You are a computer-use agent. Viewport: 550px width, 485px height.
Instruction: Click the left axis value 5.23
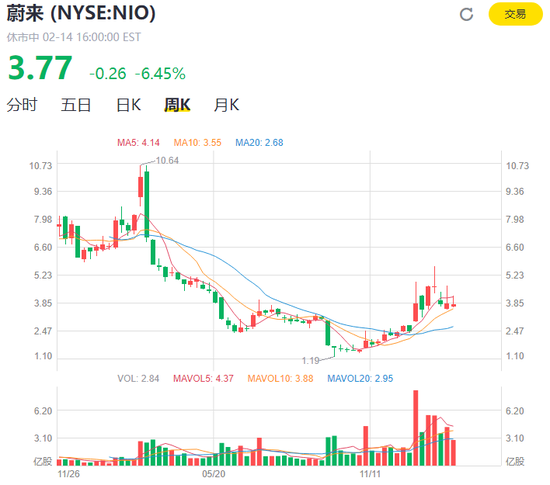click(43, 275)
